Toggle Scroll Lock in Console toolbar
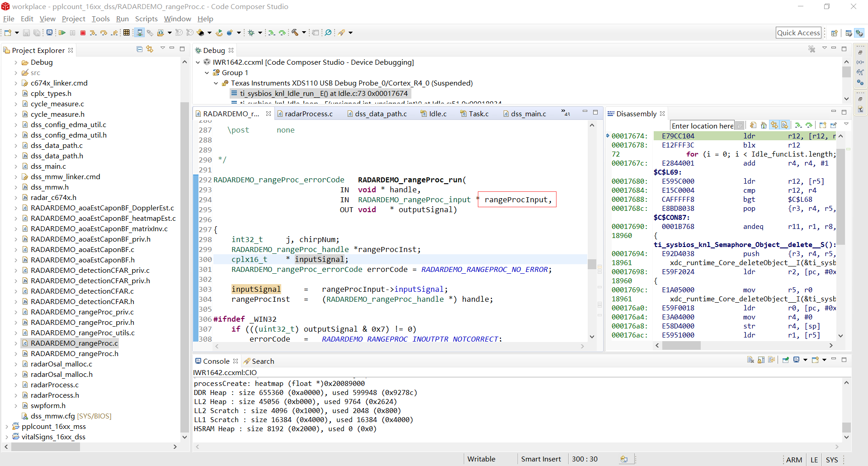The width and height of the screenshot is (868, 466). tap(761, 360)
